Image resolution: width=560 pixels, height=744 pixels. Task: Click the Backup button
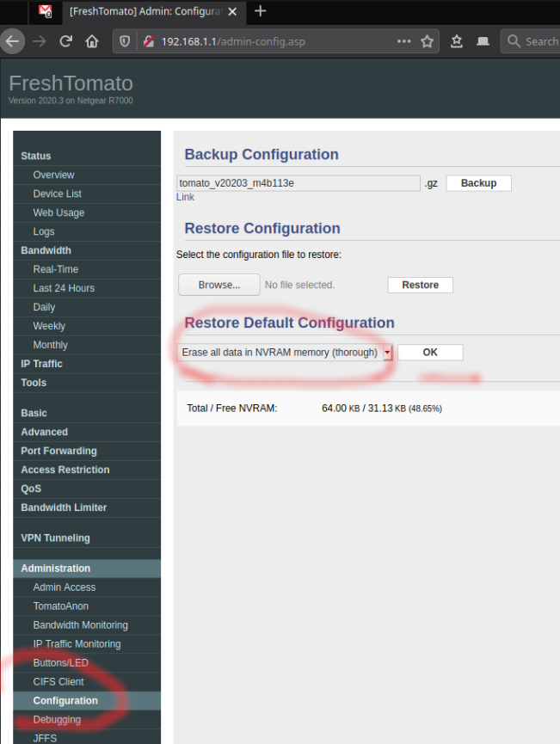(478, 183)
